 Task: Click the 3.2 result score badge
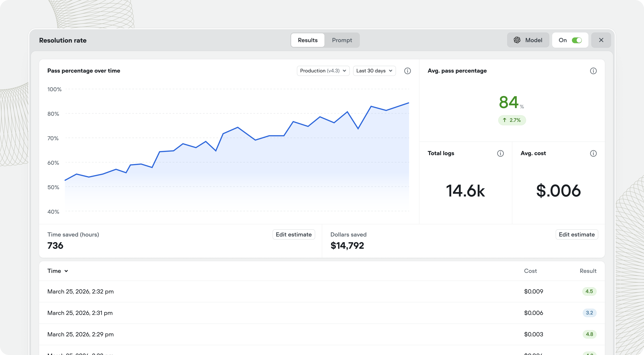pyautogui.click(x=589, y=313)
